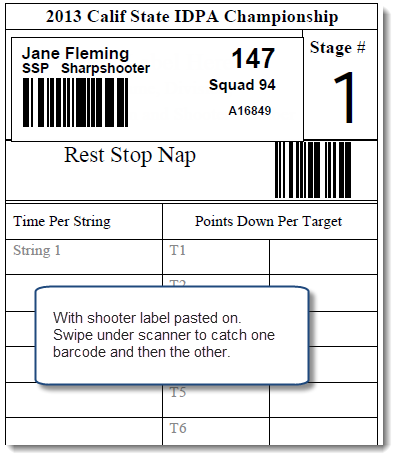Image resolution: width=398 pixels, height=460 pixels.
Task: Click the T1 target label cell
Action: pyautogui.click(x=216, y=257)
